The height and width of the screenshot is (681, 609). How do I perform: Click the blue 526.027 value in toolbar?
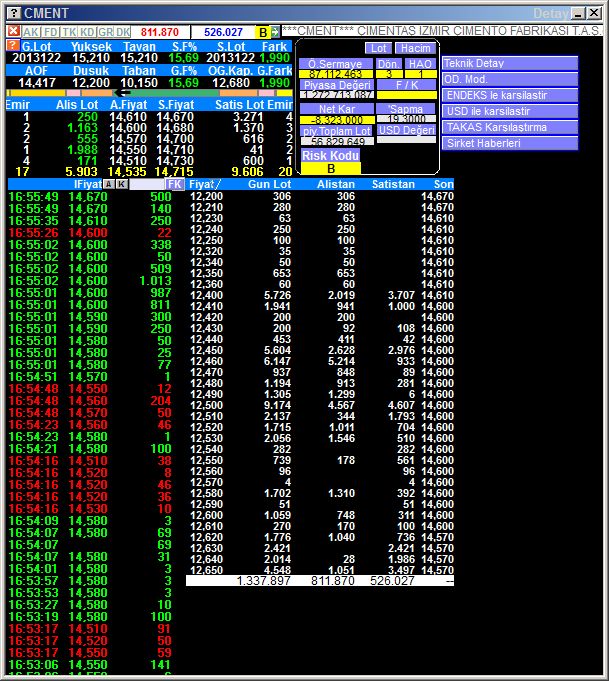click(223, 32)
